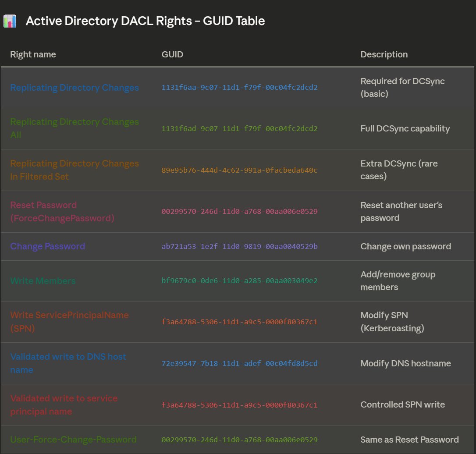Select GUID ab721a53-1e2f-11d0-9819-00aa0040529b

[239, 246]
